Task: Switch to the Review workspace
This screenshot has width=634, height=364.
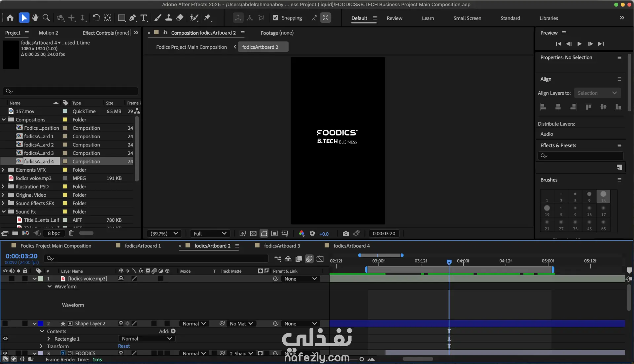Action: tap(394, 18)
